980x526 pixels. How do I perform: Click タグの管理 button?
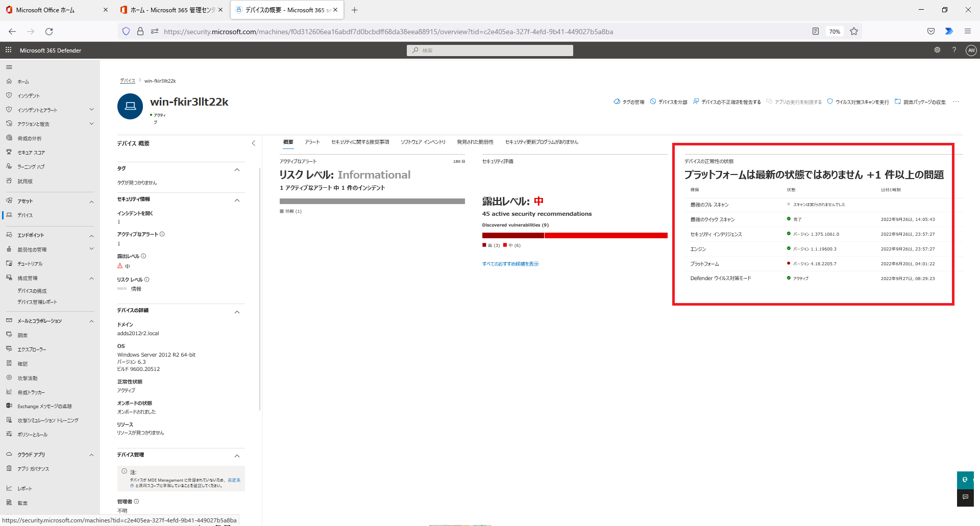click(x=629, y=102)
